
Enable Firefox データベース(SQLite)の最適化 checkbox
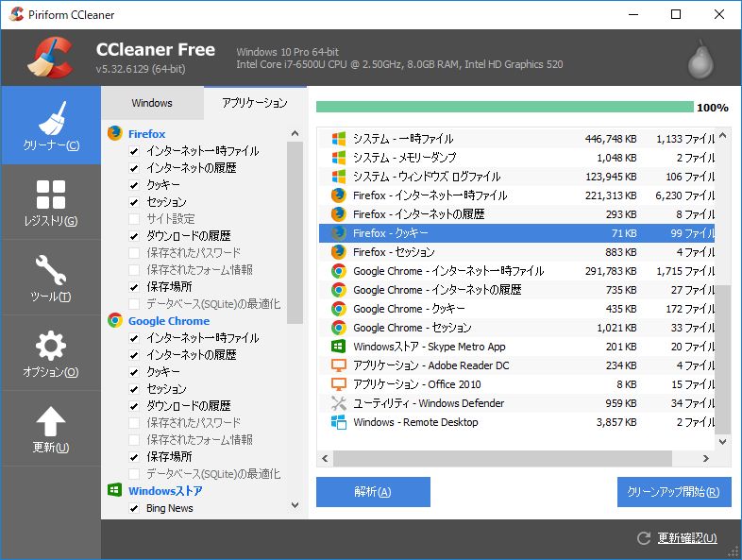coord(134,304)
